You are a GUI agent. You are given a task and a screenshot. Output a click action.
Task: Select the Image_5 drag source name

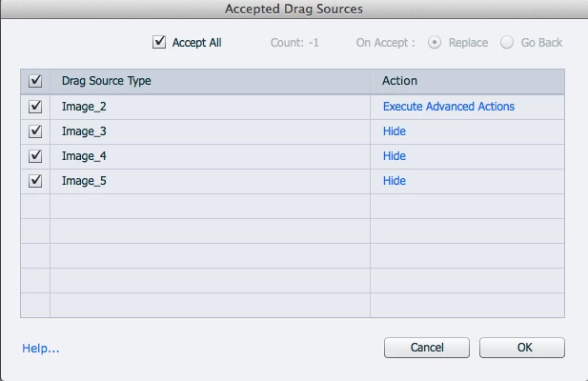(x=84, y=181)
